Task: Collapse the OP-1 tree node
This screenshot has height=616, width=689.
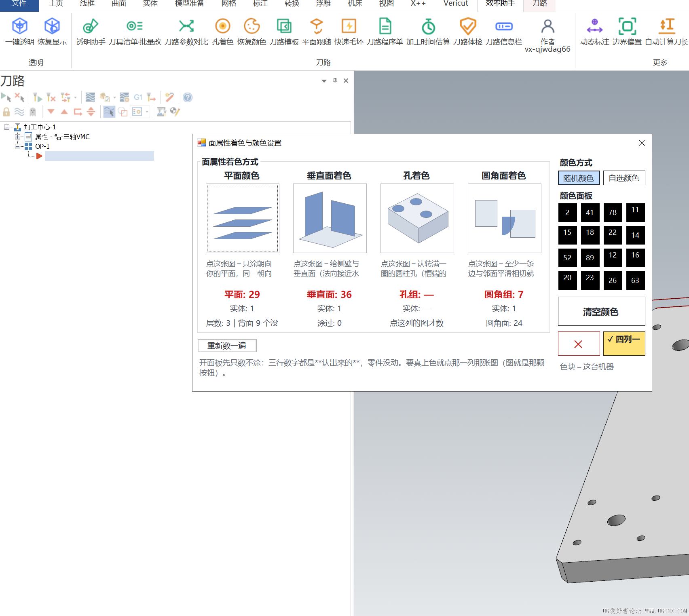Action: (17, 146)
